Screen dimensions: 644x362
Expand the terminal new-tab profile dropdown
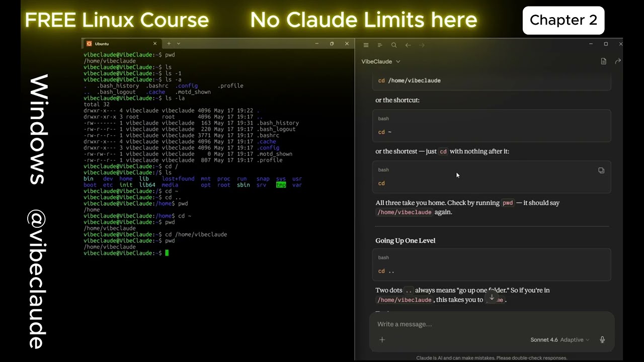click(179, 44)
